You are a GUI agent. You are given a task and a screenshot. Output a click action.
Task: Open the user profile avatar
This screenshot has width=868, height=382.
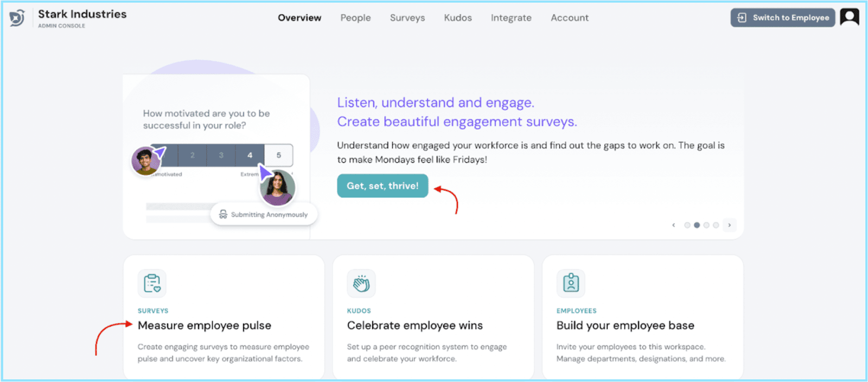pyautogui.click(x=849, y=17)
